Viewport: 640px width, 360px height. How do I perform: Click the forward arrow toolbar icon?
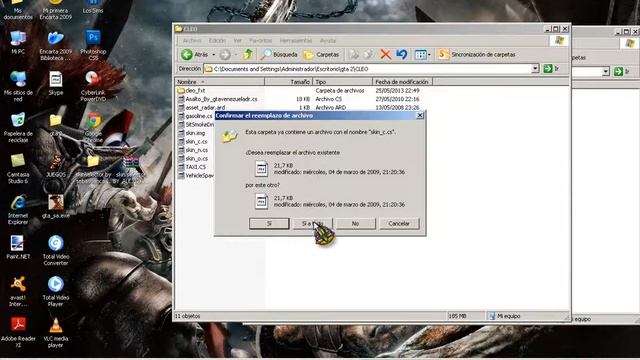click(x=224, y=54)
